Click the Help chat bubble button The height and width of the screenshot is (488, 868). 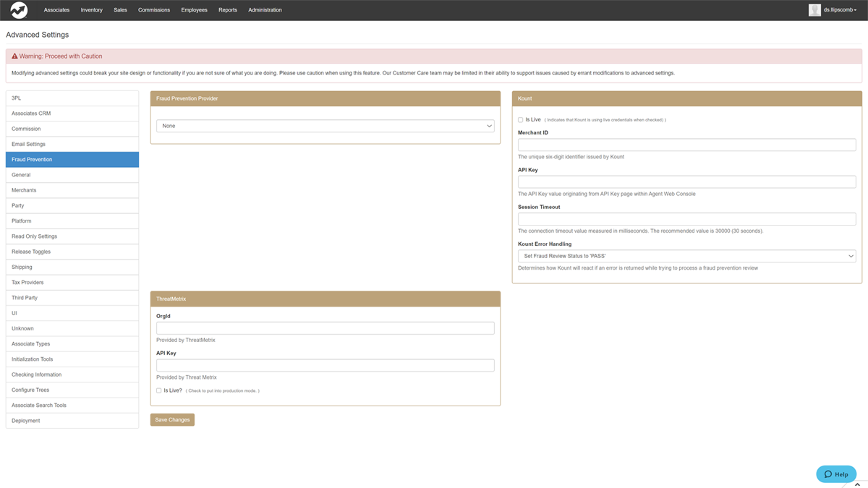(x=836, y=474)
